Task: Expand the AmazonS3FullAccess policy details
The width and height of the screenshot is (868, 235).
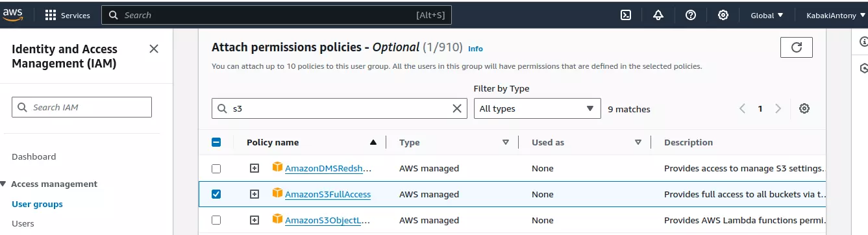Action: click(254, 194)
